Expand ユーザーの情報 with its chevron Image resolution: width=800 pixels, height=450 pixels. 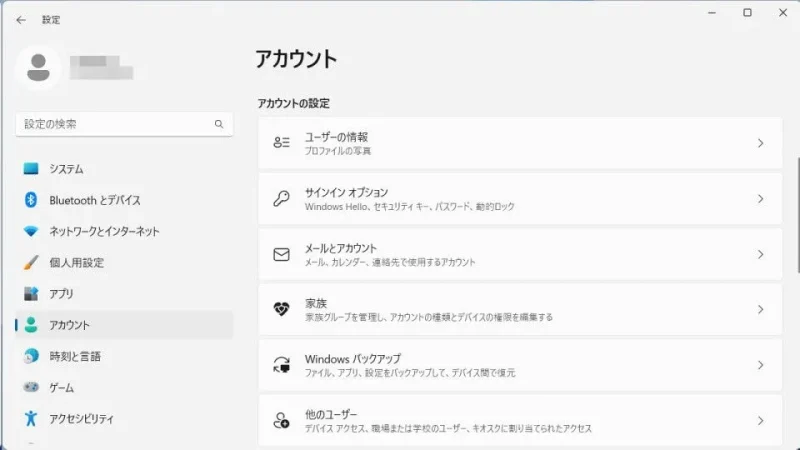[x=760, y=143]
